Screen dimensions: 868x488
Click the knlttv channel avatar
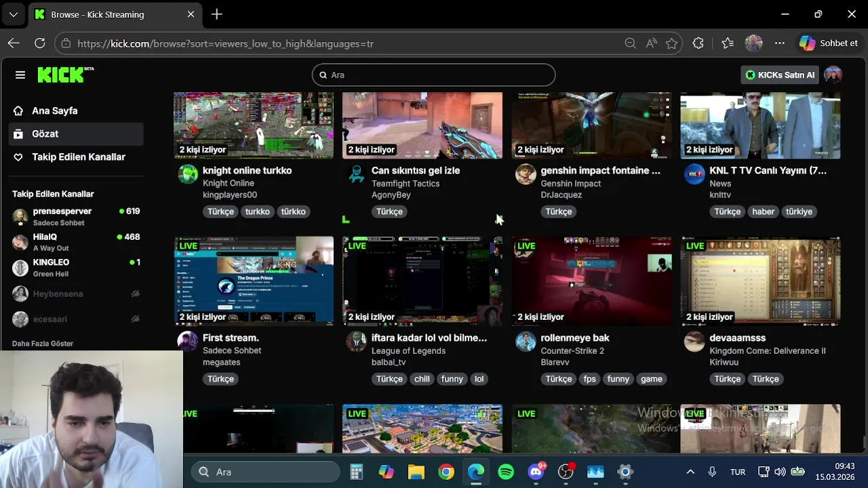click(x=694, y=174)
